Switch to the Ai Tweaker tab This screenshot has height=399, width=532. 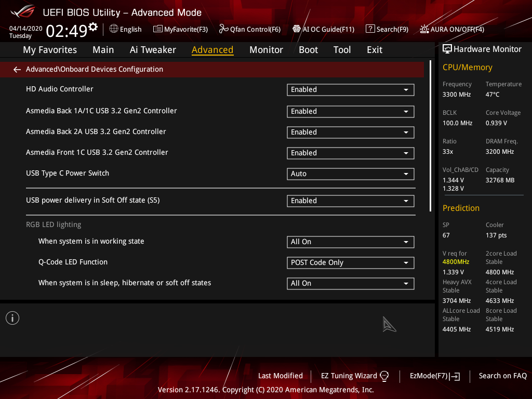click(x=153, y=50)
